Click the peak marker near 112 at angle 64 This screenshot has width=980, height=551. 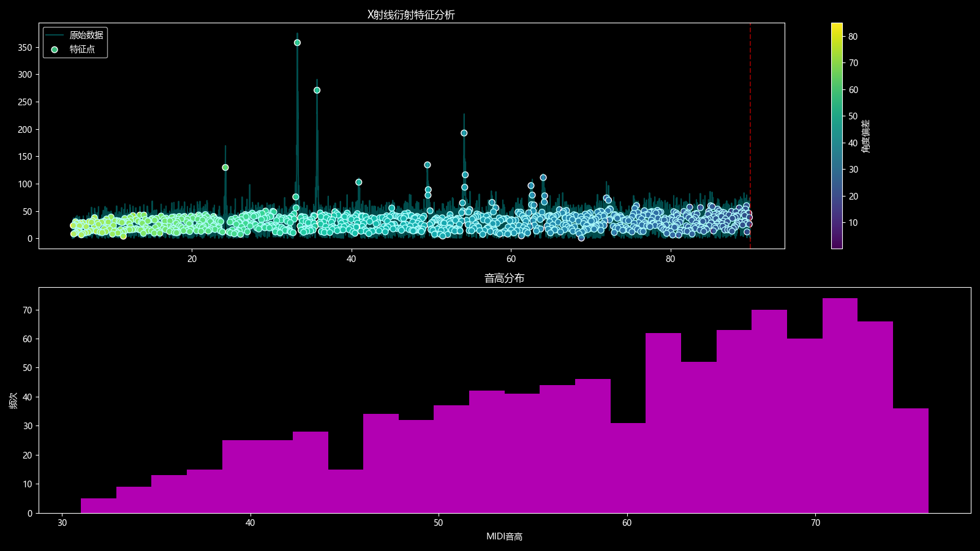coord(543,178)
